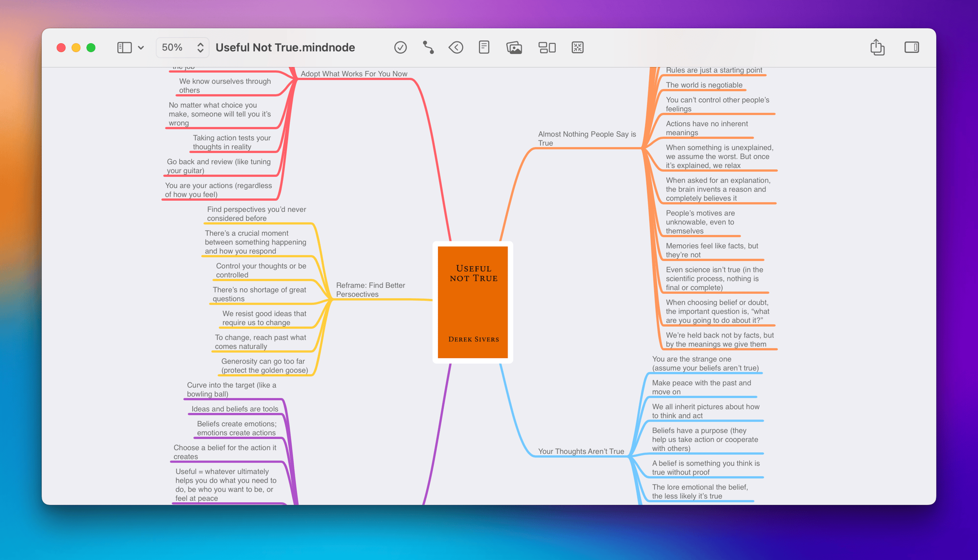Select node You are the strange one
Viewport: 978px width, 560px height.
(x=705, y=364)
